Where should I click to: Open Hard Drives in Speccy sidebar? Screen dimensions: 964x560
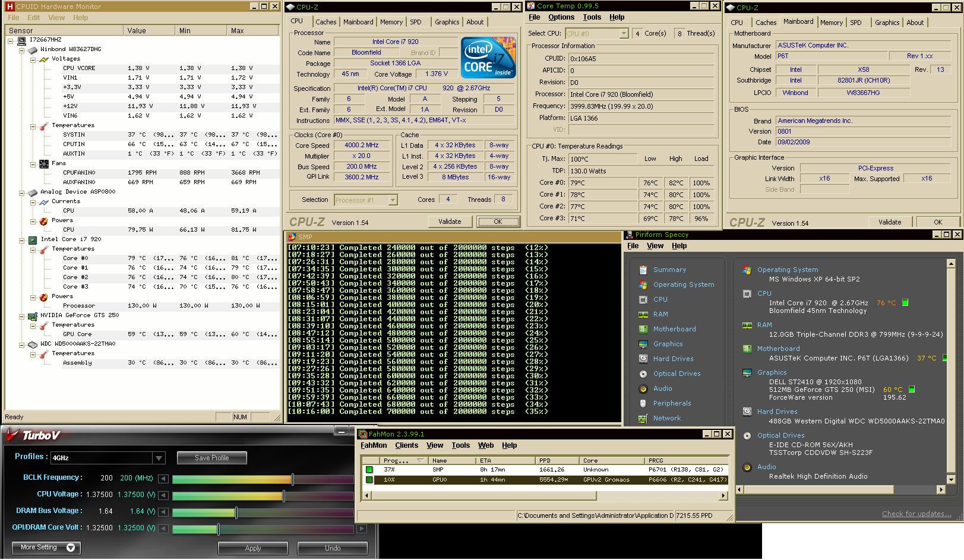673,359
